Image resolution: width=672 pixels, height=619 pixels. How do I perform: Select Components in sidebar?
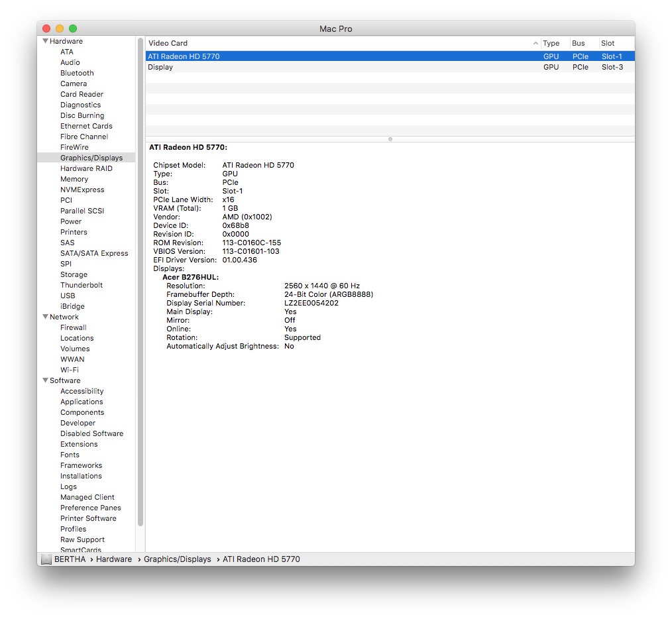point(82,412)
